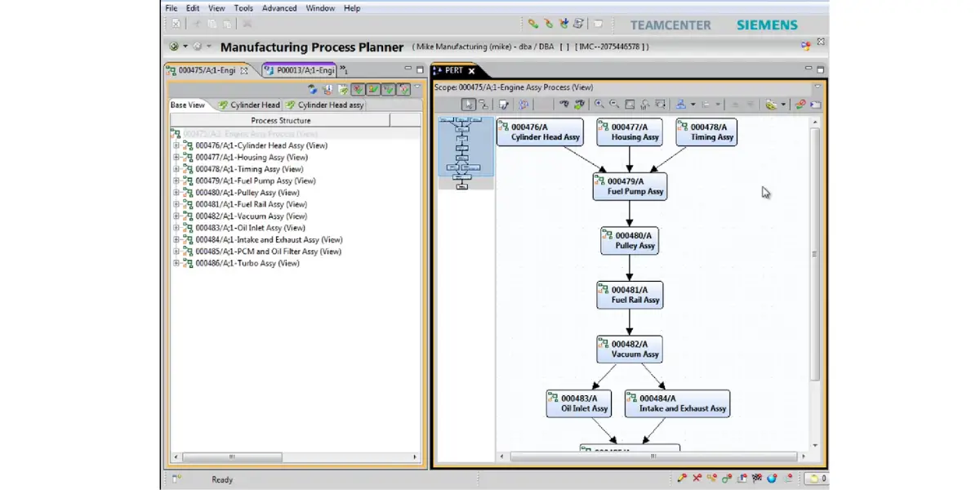Screen dimensions: 980x490
Task: Click the blue layout hierarchy icon in PERT toolbar
Action: 681,105
